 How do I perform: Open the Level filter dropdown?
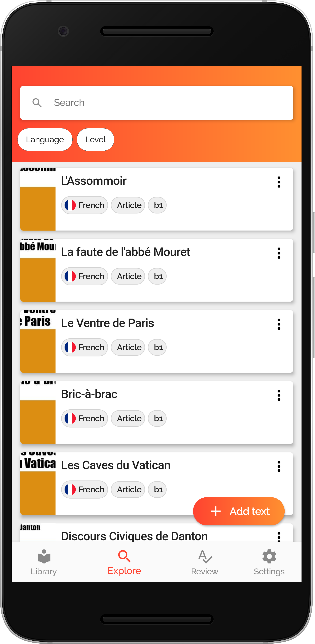[95, 140]
